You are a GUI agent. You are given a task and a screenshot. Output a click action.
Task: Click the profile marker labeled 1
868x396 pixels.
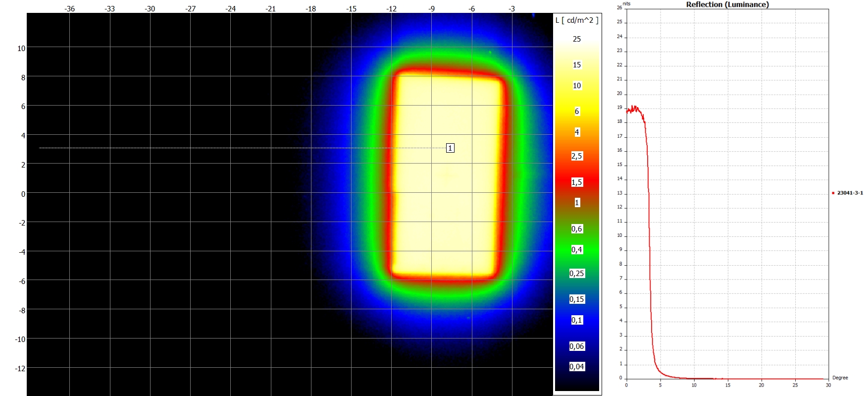click(x=450, y=148)
